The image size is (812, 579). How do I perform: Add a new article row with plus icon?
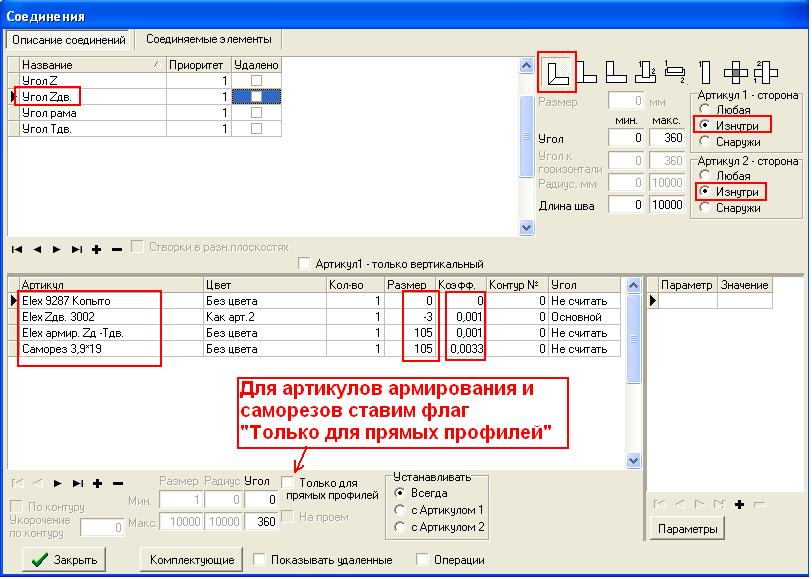point(97,484)
